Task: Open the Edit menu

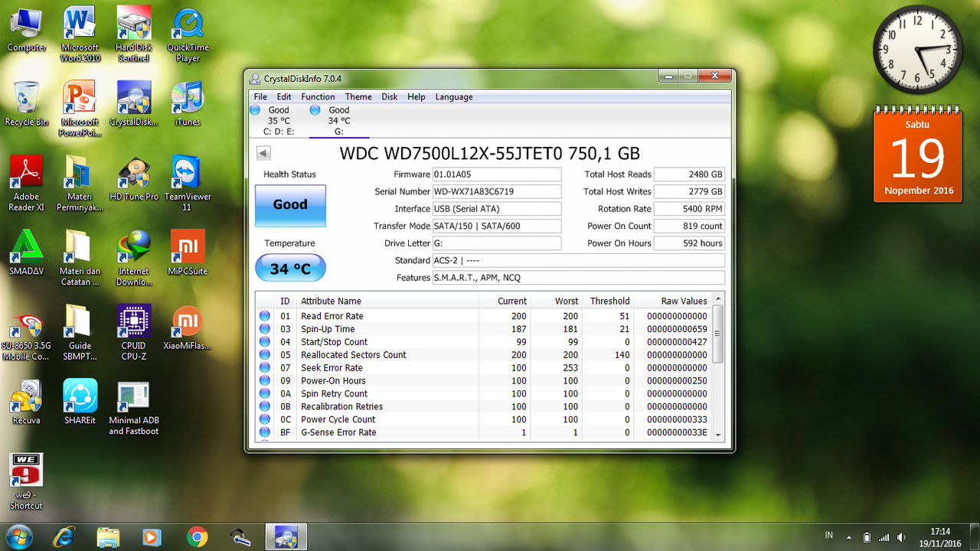Action: pyautogui.click(x=284, y=97)
